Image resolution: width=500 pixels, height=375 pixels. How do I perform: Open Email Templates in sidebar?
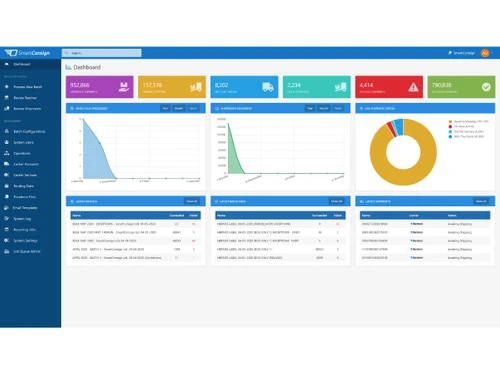pyautogui.click(x=30, y=208)
